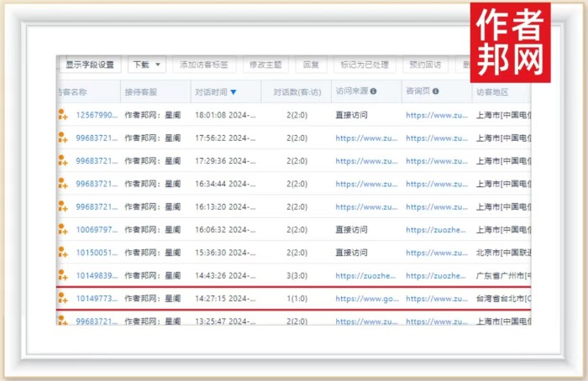588x381 pixels.
Task: Click info icon next to 访问来源 header
Action: (374, 91)
